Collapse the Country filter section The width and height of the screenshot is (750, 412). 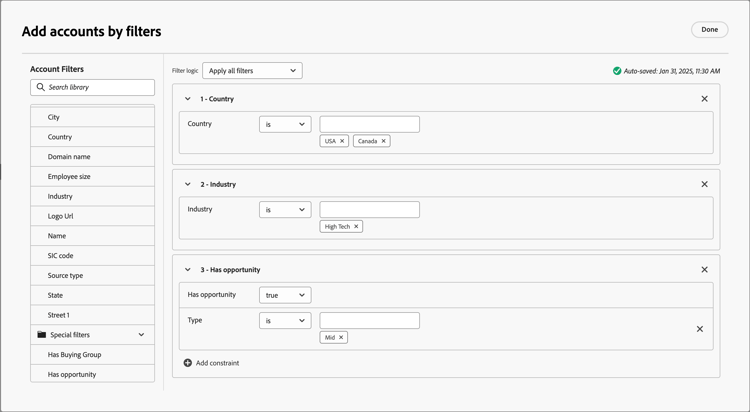coord(188,99)
